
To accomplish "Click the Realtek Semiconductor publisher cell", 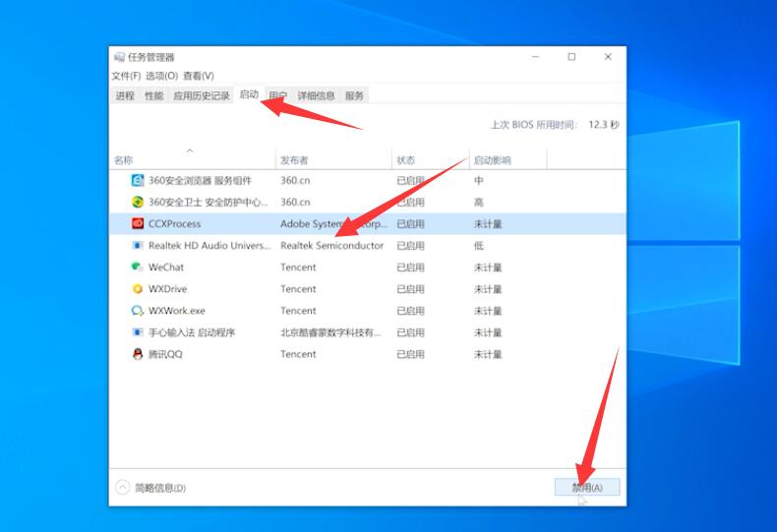I will coord(332,245).
